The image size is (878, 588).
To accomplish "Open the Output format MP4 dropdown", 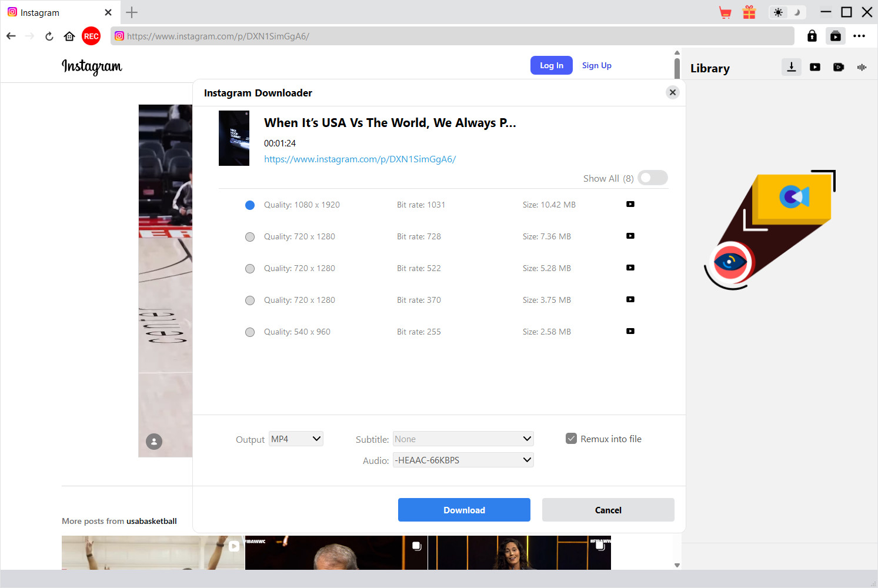I will coord(296,439).
